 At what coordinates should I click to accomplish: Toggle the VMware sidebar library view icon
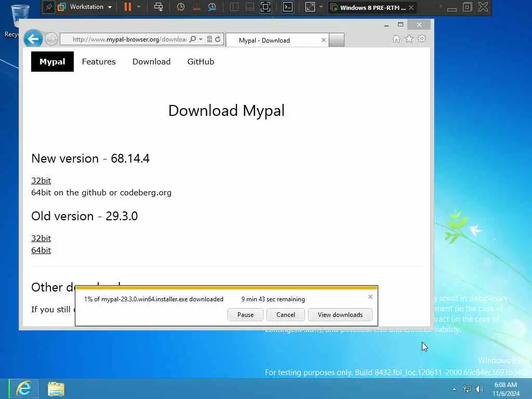tap(234, 7)
